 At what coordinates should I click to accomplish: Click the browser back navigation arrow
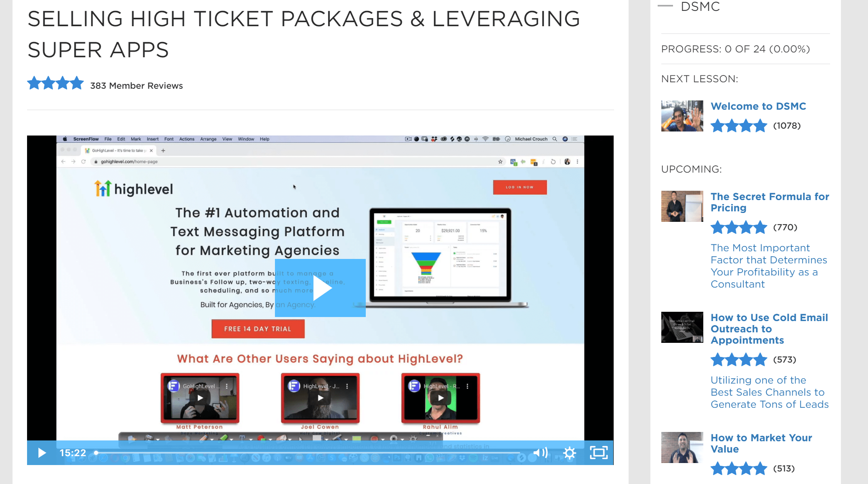[64, 163]
